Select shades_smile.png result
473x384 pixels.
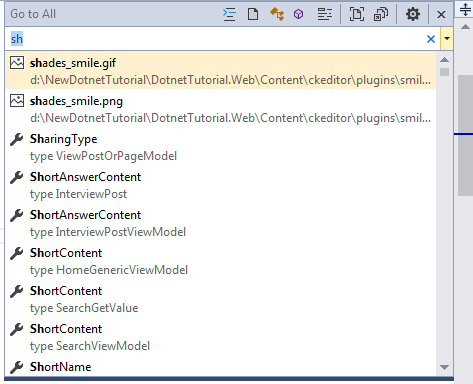click(220, 109)
